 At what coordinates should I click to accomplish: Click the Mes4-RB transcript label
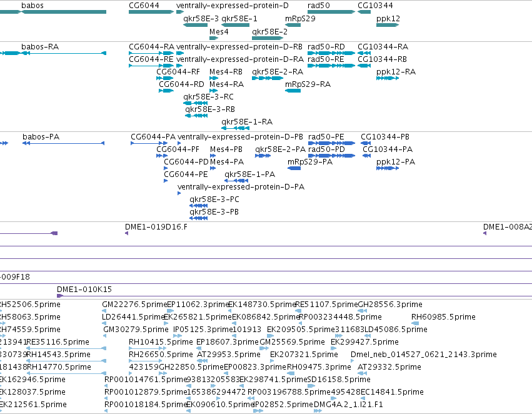tap(226, 72)
